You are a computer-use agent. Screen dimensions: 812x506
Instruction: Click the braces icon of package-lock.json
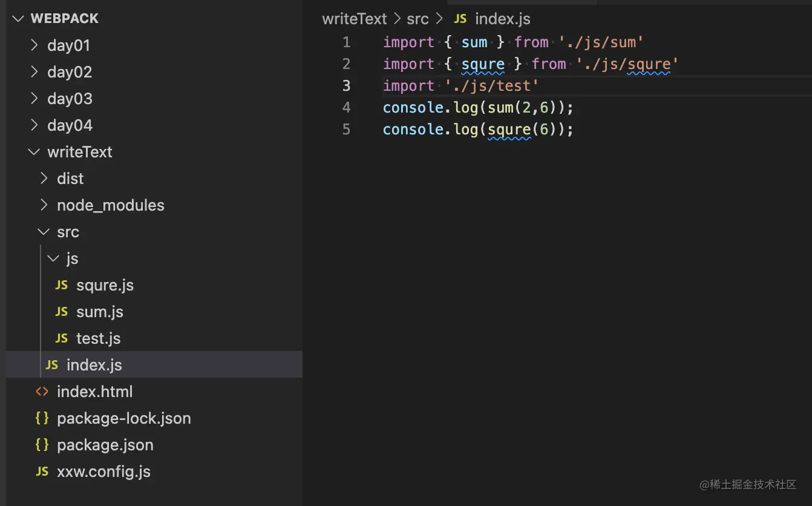(42, 418)
